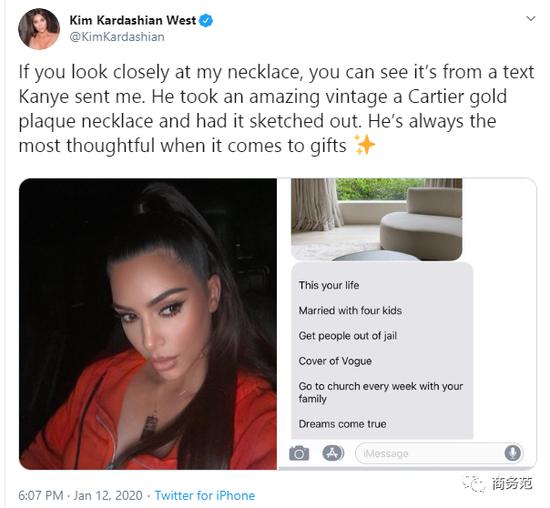Click the tweet body text about the necklace
This screenshot has height=508, width=550.
[276, 109]
